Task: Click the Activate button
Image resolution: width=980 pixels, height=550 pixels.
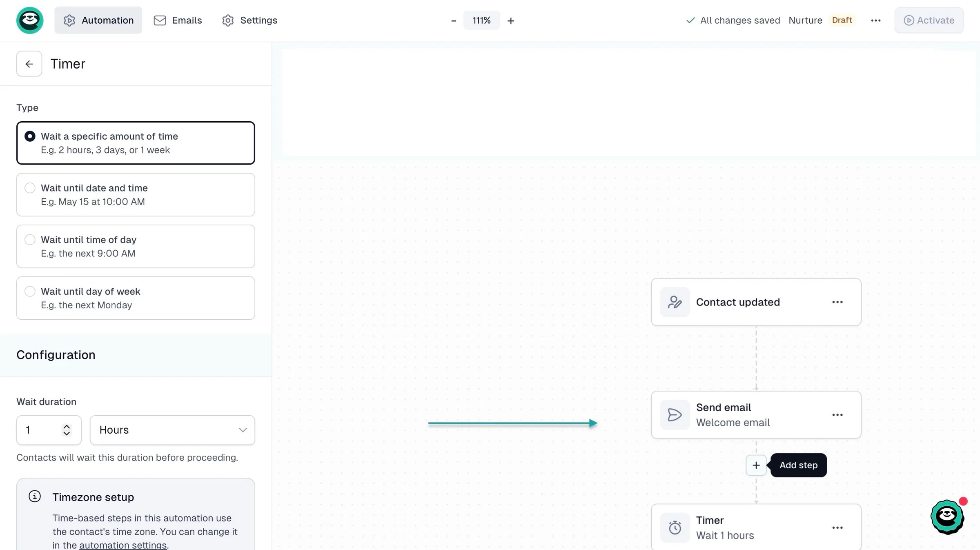Action: (929, 20)
